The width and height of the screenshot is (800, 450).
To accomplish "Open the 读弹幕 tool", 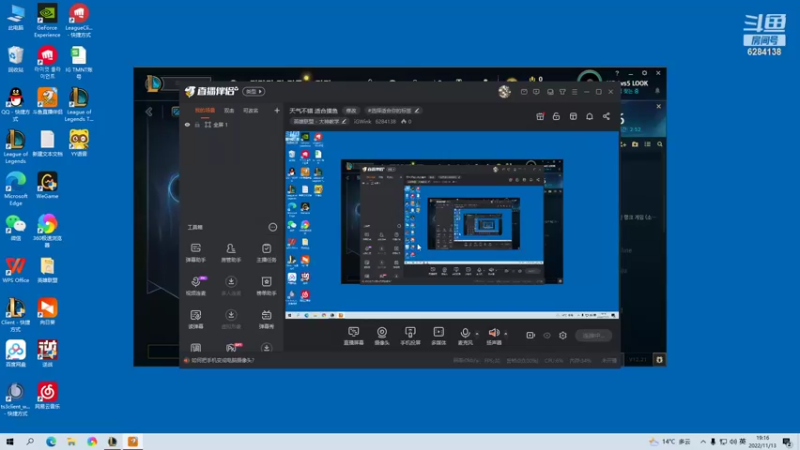I will (x=195, y=318).
